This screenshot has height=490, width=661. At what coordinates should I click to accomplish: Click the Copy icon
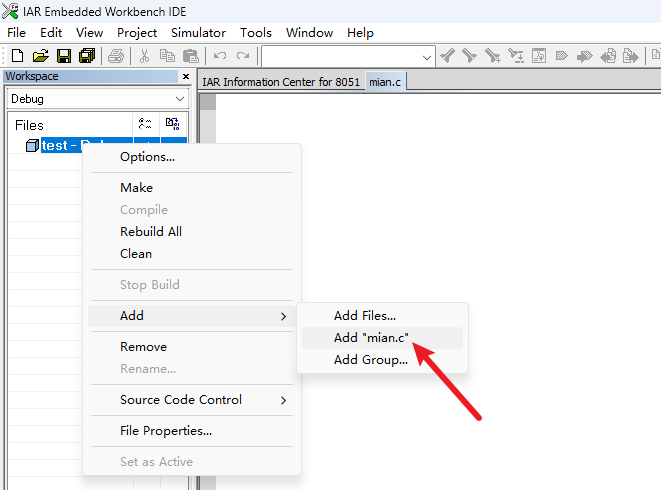[x=167, y=56]
